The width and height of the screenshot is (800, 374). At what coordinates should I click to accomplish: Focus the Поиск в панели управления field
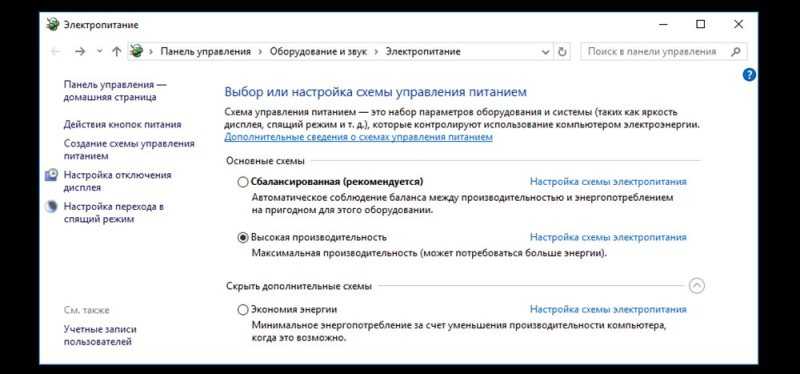pos(655,52)
